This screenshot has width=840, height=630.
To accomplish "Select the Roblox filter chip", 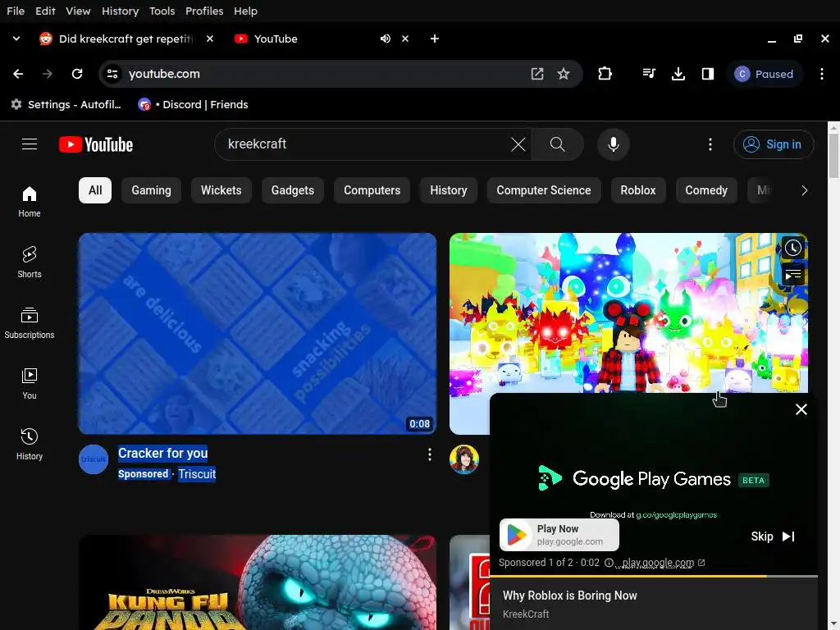I will click(x=637, y=190).
